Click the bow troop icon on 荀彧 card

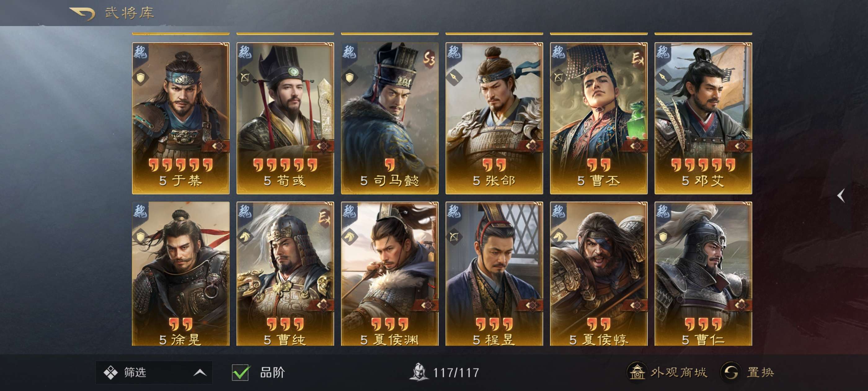pos(245,78)
